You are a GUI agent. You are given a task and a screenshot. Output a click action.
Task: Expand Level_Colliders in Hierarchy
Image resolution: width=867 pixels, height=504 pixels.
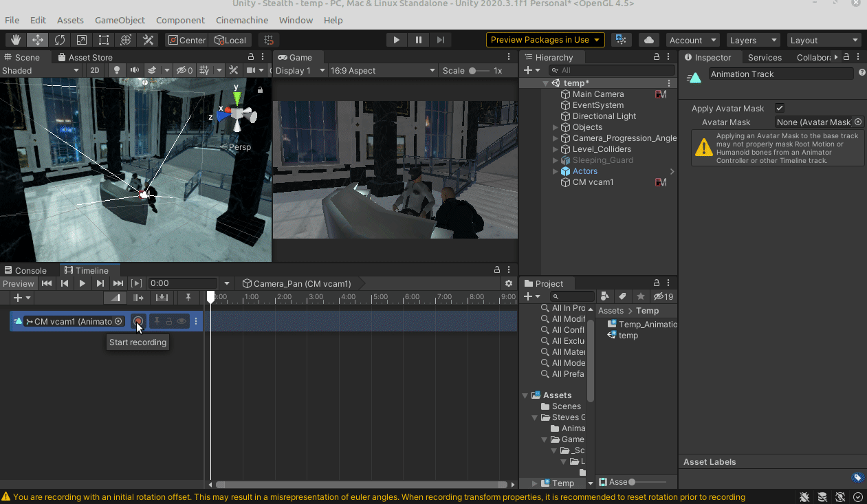coord(556,149)
